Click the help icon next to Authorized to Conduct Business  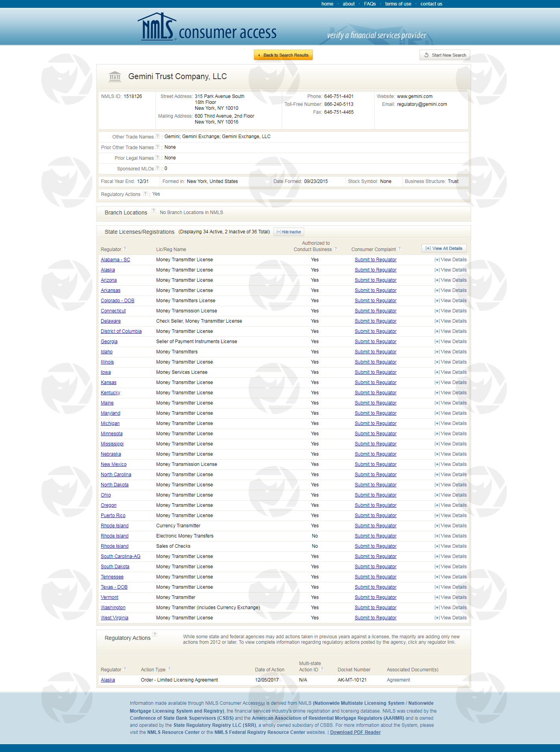click(x=336, y=249)
